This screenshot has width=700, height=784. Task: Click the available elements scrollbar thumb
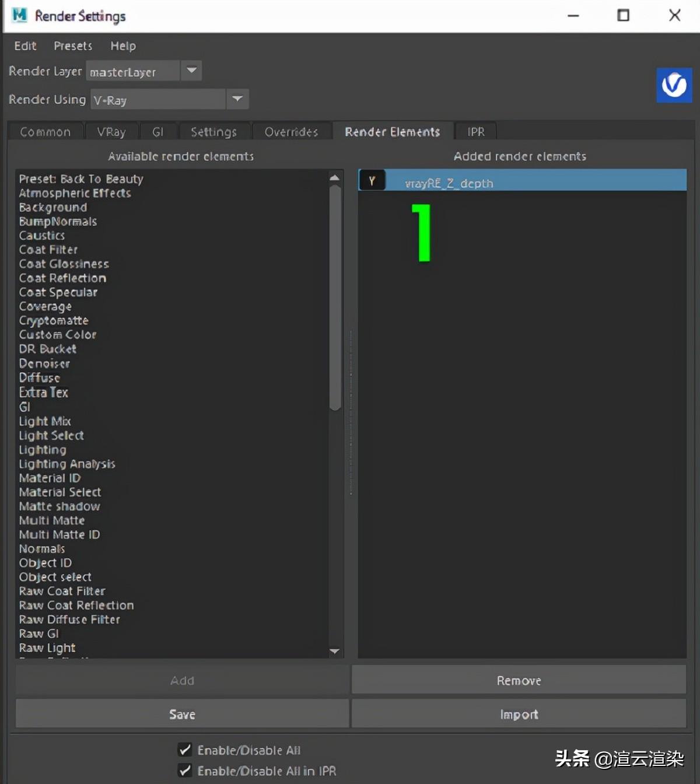(335, 297)
